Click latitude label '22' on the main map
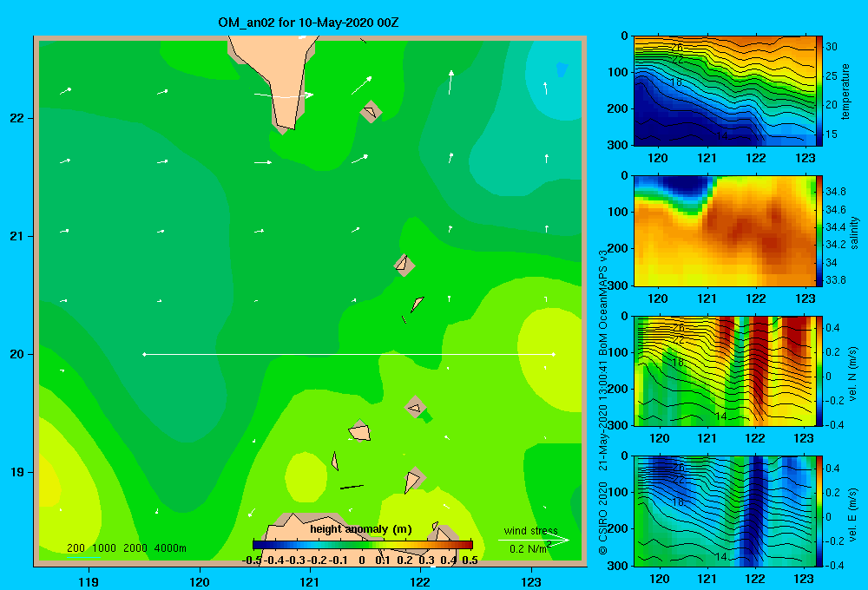 click(x=17, y=118)
